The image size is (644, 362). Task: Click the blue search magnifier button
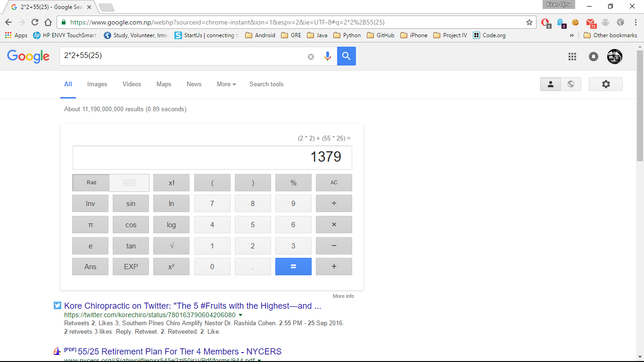347,56
